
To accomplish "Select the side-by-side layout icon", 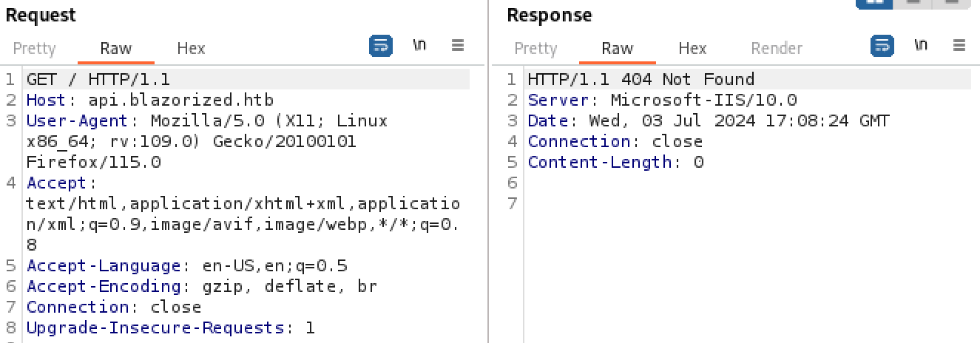I will 873,3.
